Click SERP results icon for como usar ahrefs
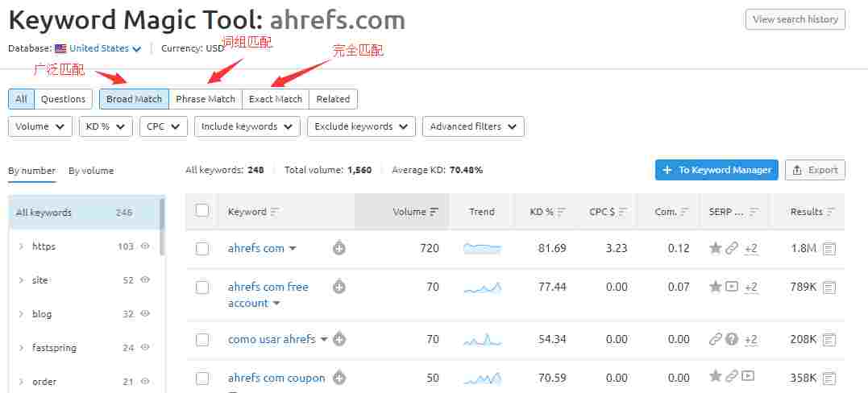The height and width of the screenshot is (393, 868). (829, 339)
